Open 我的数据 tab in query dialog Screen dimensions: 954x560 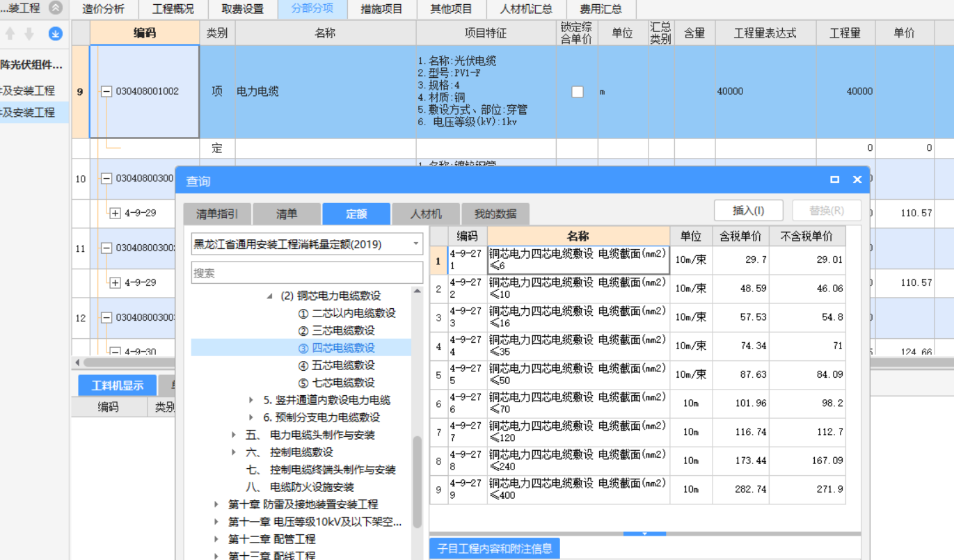click(x=495, y=214)
